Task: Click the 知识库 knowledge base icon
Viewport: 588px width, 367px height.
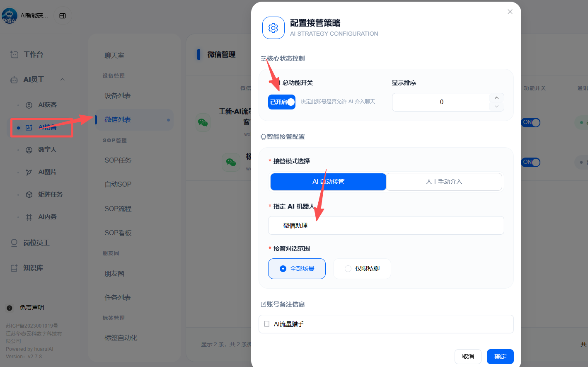Action: point(14,268)
